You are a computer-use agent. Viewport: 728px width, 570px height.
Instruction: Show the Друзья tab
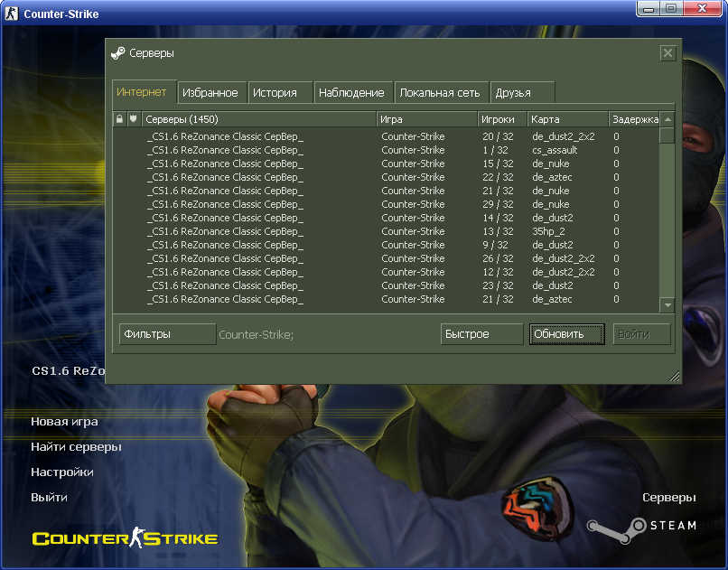pyautogui.click(x=522, y=93)
